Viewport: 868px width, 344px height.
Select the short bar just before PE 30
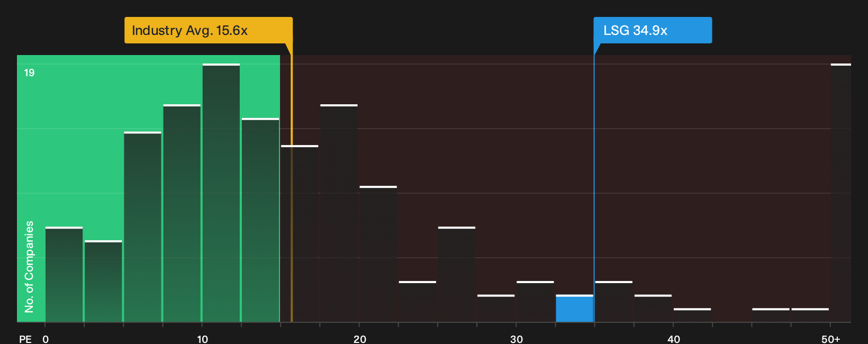pyautogui.click(x=496, y=309)
